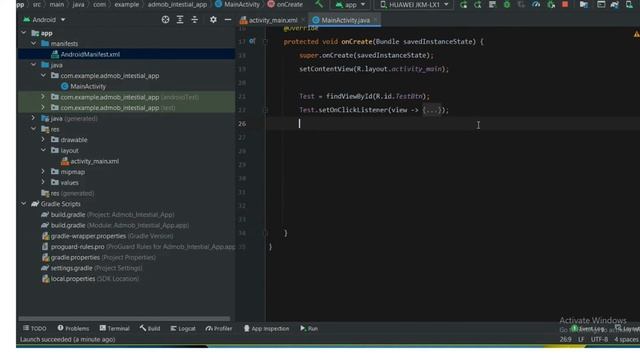Screen dimensions: 640x360
Task: Open the Logcat tool window
Action: tap(183, 328)
